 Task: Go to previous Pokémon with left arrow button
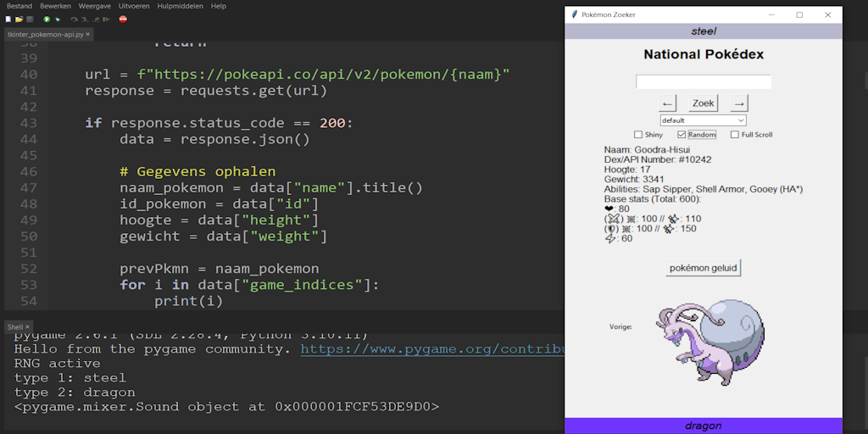[x=668, y=103]
